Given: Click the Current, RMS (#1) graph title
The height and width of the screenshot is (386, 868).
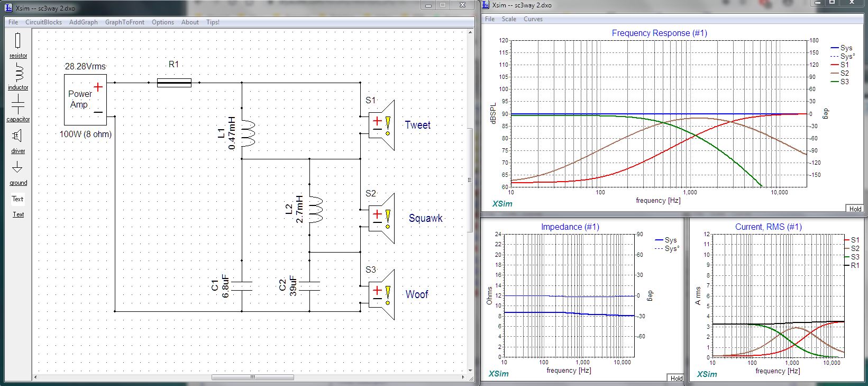Looking at the screenshot, I should point(768,227).
